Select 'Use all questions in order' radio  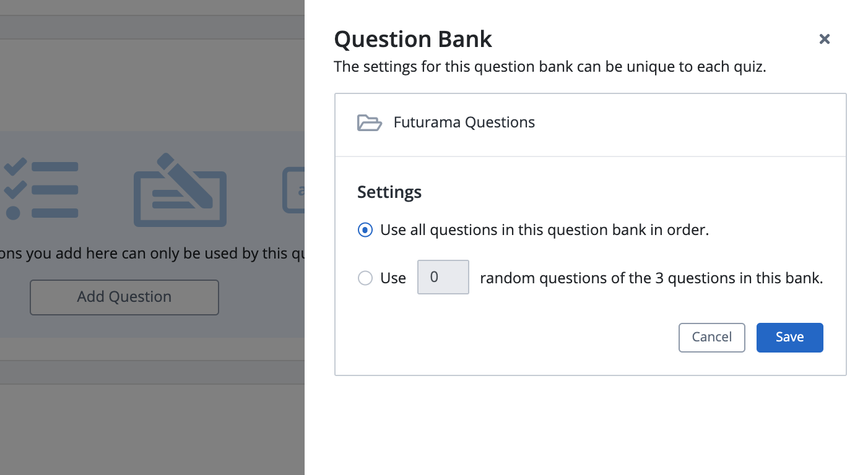click(x=365, y=230)
